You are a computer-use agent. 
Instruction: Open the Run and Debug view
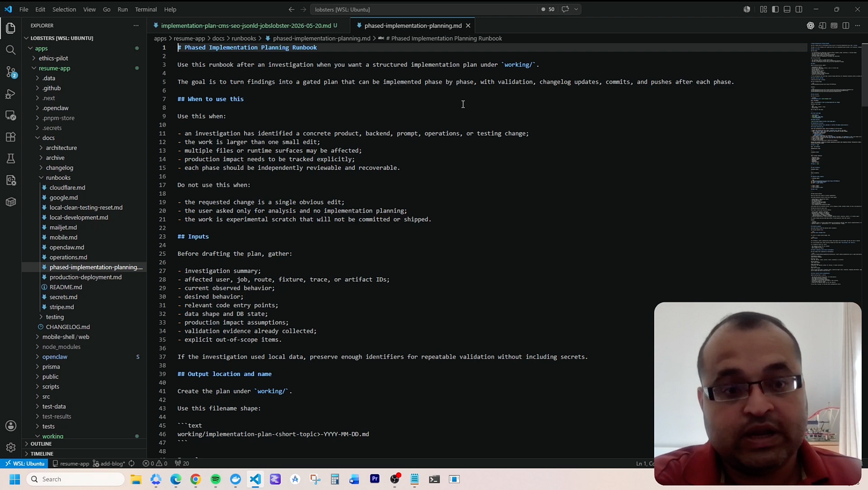tap(11, 94)
